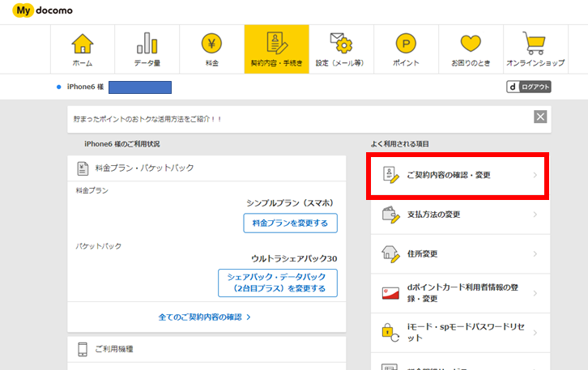Click the bar chart icon for データ量
The width and height of the screenshot is (588, 370).
147,43
